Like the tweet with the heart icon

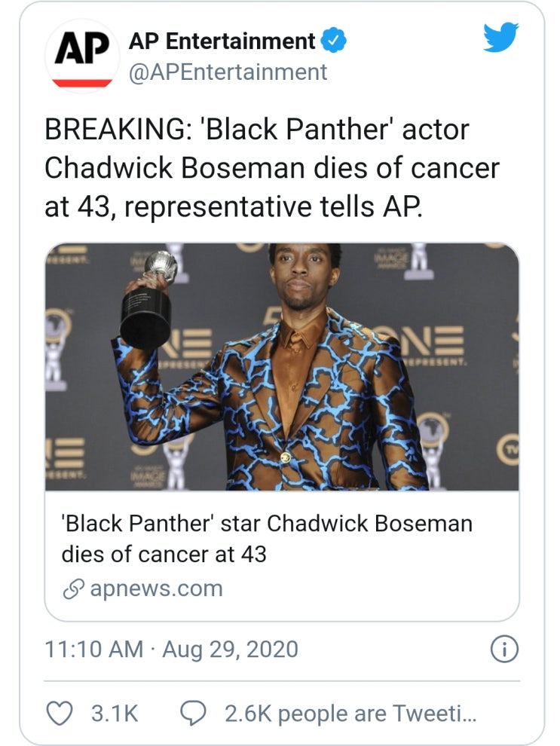coord(61,713)
